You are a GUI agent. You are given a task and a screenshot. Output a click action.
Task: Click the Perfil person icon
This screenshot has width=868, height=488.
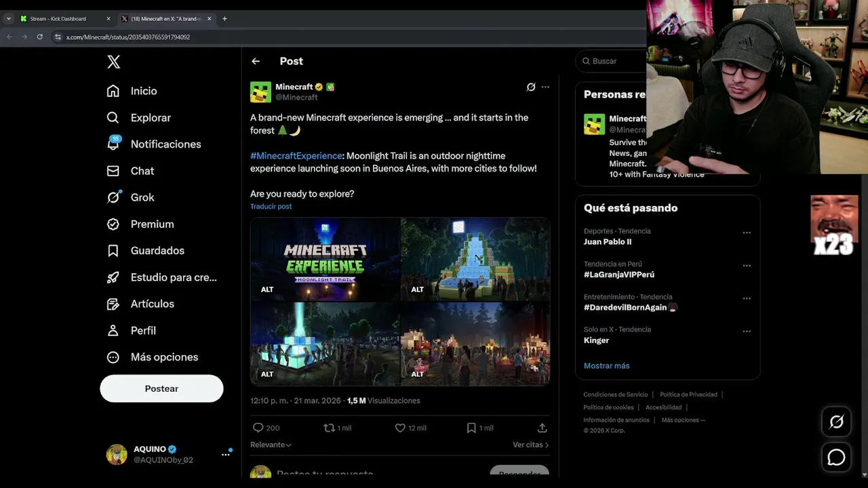coord(113,331)
